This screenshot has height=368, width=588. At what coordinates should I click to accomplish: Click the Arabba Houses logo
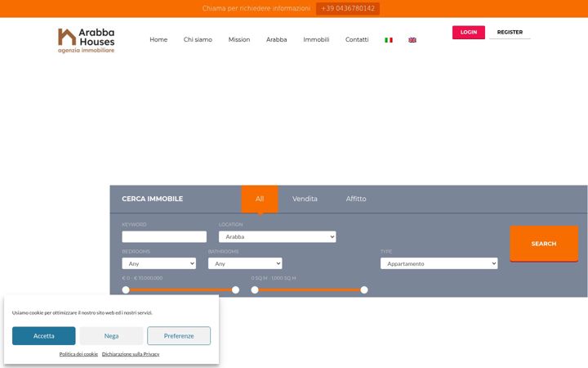(87, 41)
